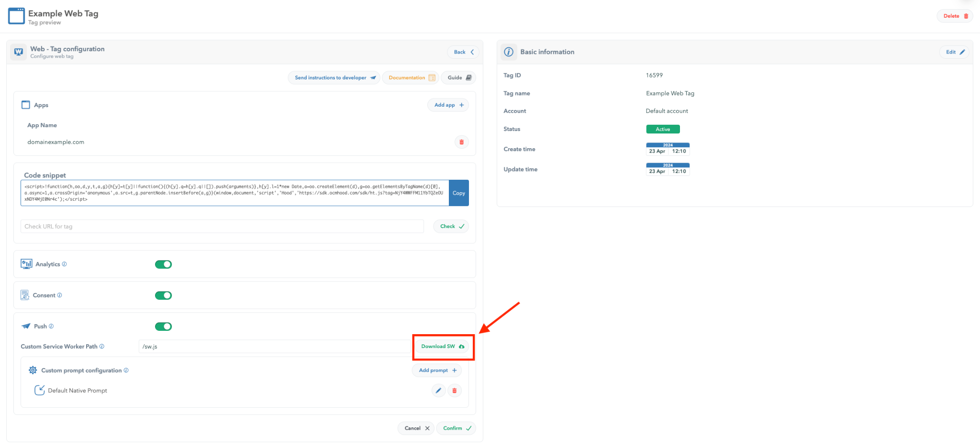980x447 pixels.
Task: Open the Documentation link
Action: (411, 77)
